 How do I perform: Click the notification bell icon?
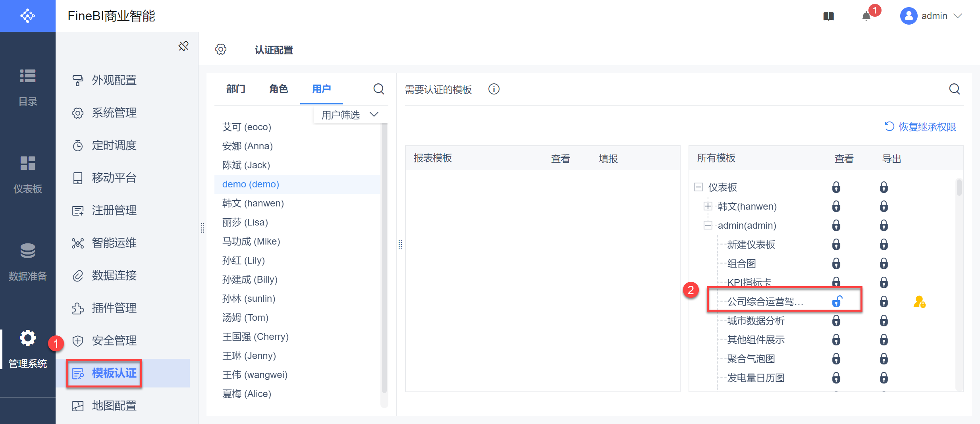pyautogui.click(x=866, y=16)
